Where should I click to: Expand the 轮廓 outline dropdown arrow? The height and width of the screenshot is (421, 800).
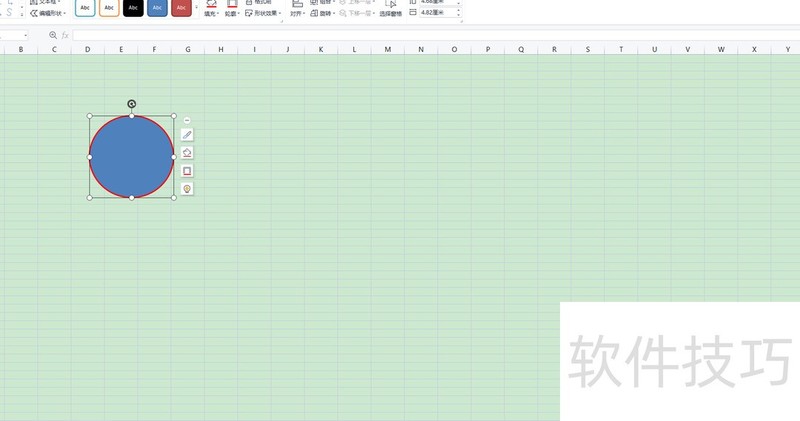(238, 14)
